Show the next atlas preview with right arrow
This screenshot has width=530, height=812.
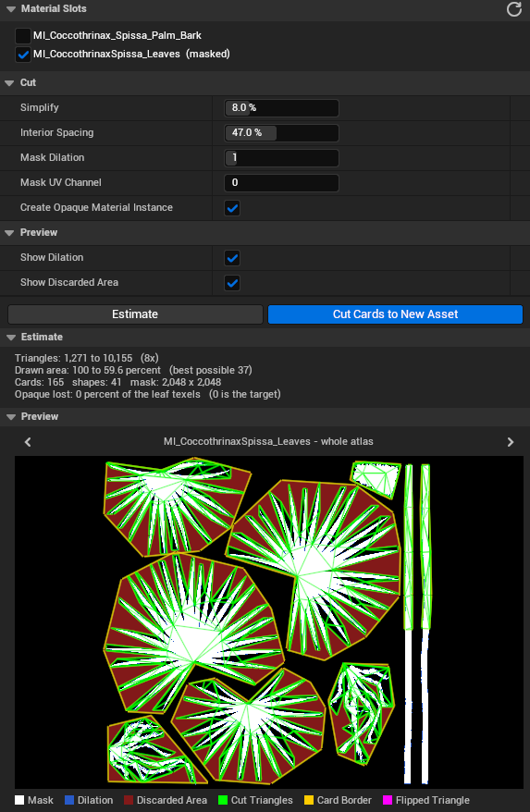511,442
